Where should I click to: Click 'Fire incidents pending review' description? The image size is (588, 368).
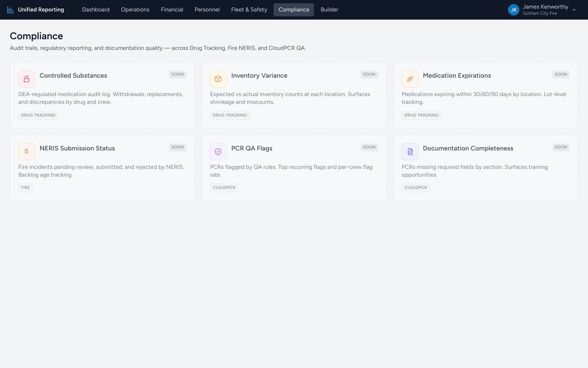pyautogui.click(x=101, y=171)
